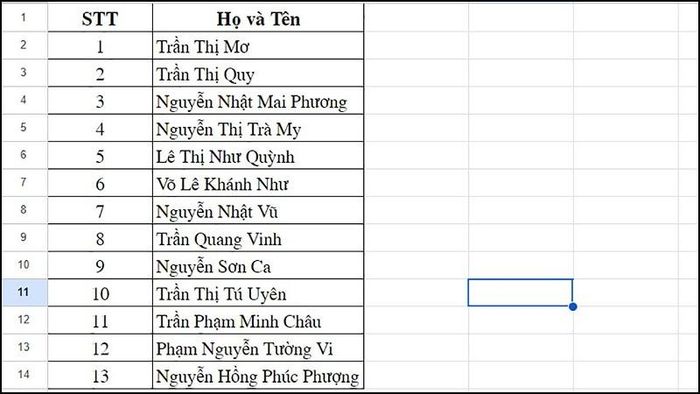Click the 'Nguyễn Sơn Ca' cell
Image resolution: width=700 pixels, height=394 pixels.
(258, 265)
